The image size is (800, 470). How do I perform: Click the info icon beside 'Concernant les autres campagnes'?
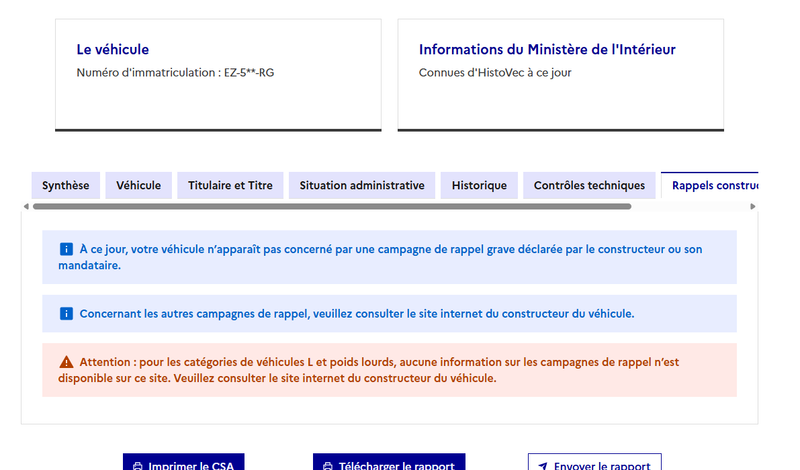click(66, 313)
